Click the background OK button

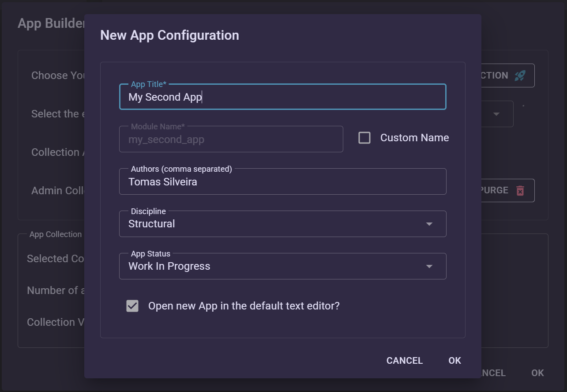click(537, 373)
